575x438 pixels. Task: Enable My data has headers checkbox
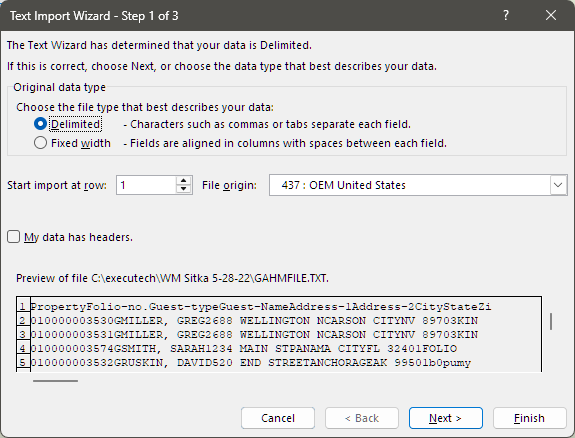click(x=14, y=237)
